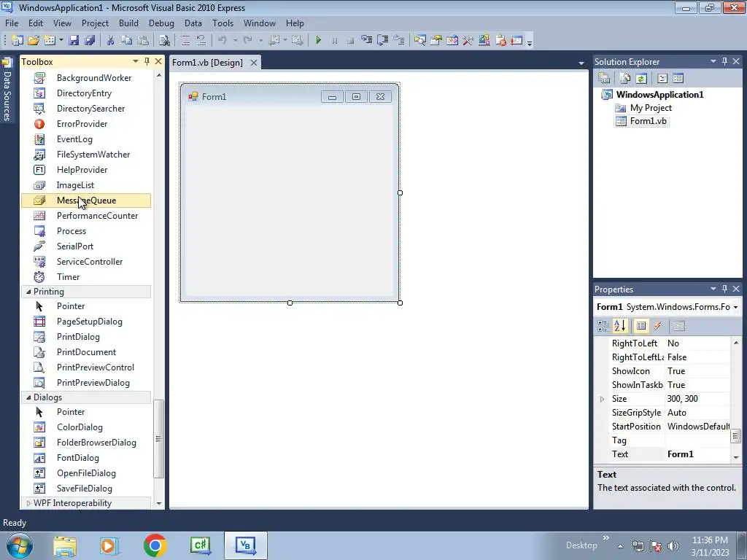The width and height of the screenshot is (747, 560).
Task: Pin toggle the Toolbox auto-hide pushpin
Action: click(x=147, y=61)
